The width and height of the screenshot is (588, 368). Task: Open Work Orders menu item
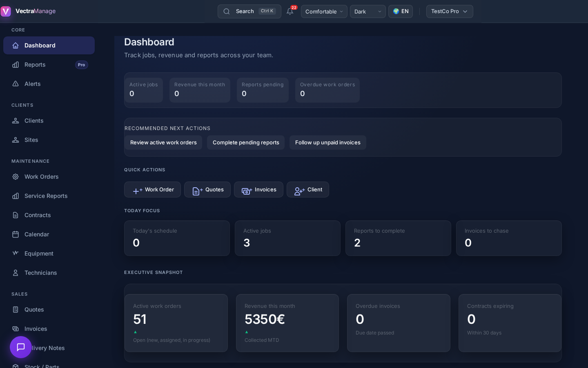point(49,177)
